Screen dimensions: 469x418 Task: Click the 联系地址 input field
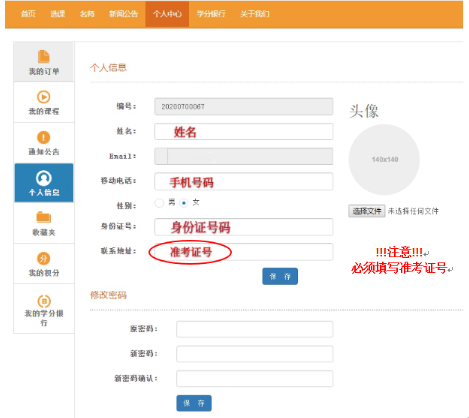[x=244, y=252]
